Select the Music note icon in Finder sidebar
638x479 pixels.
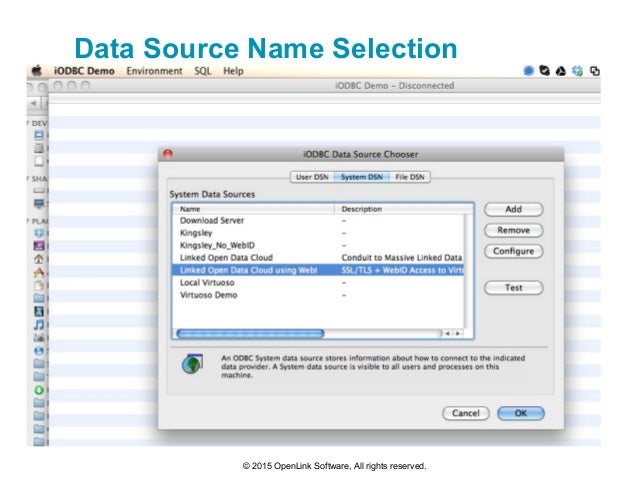pos(39,324)
